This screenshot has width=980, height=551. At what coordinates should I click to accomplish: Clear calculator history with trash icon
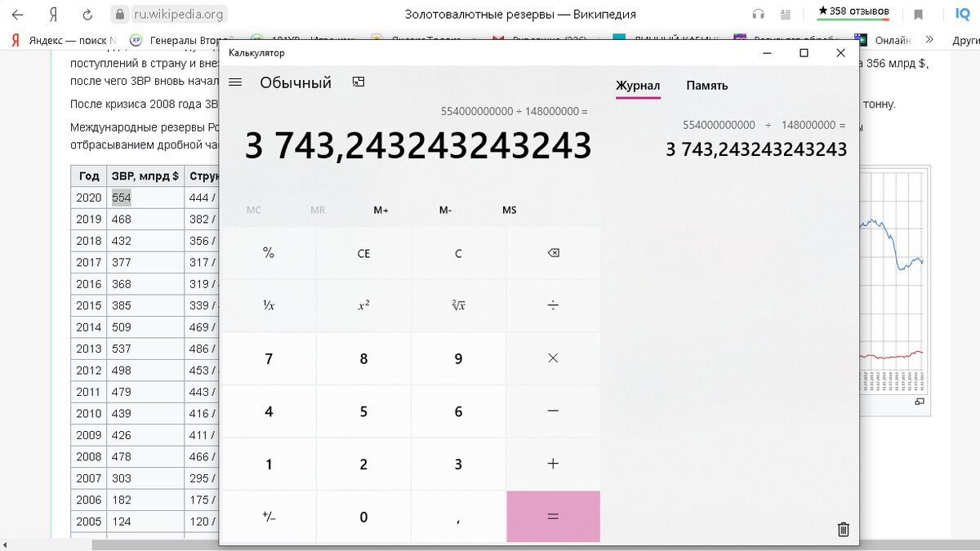844,530
